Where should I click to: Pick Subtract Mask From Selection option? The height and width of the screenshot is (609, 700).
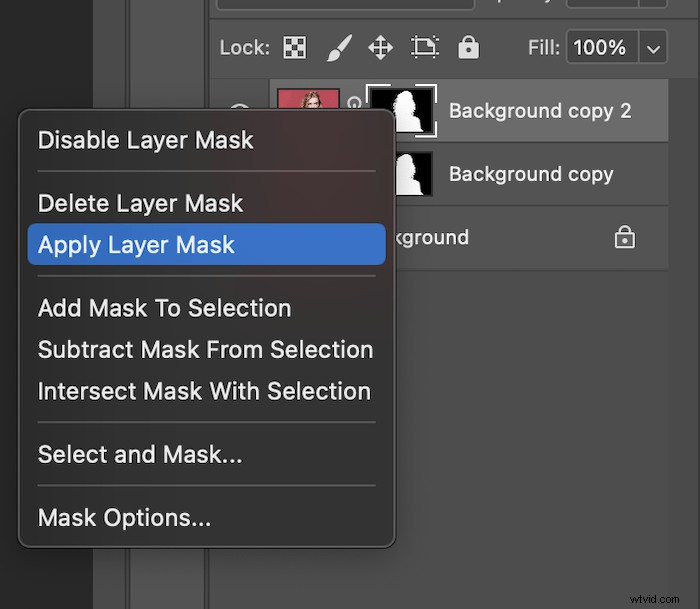click(x=205, y=350)
